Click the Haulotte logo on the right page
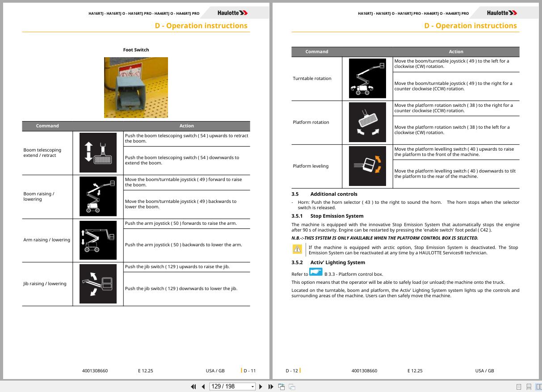Image resolution: width=542 pixels, height=392 pixels. pyautogui.click(x=502, y=13)
